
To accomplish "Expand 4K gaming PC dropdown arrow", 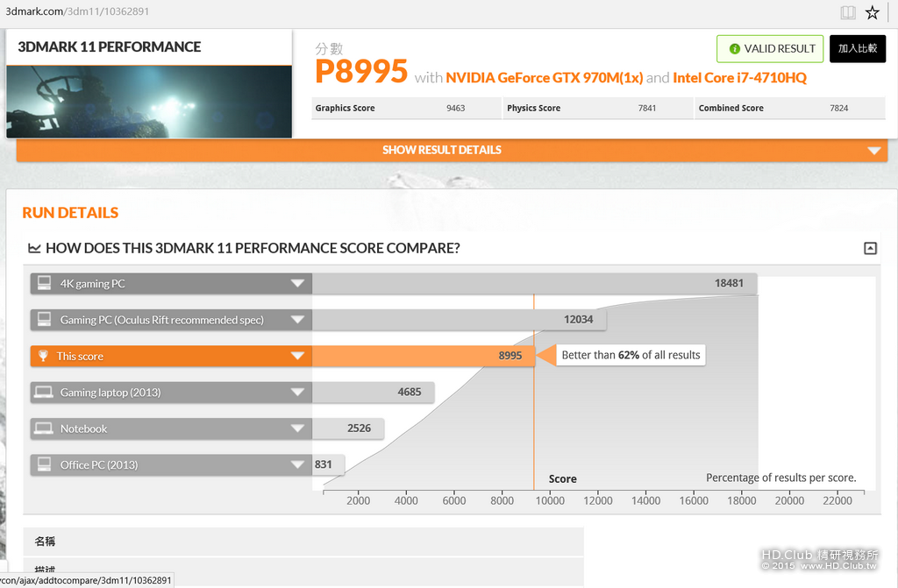I will pos(297,283).
